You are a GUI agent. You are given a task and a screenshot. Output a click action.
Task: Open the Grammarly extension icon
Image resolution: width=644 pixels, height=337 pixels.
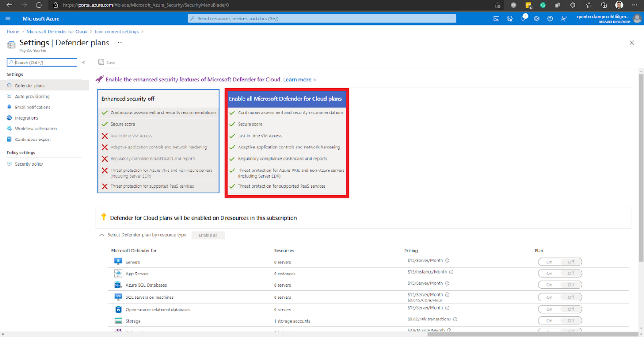pyautogui.click(x=543, y=5)
